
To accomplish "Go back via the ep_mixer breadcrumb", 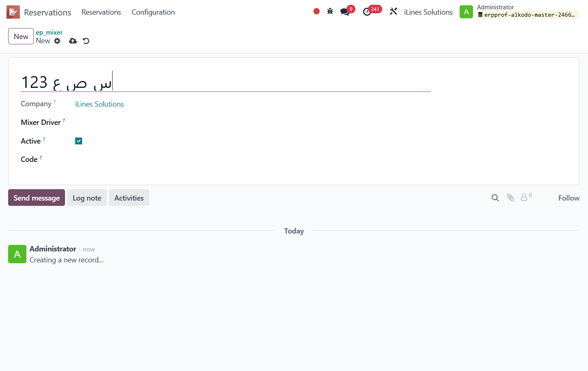I will coord(49,33).
